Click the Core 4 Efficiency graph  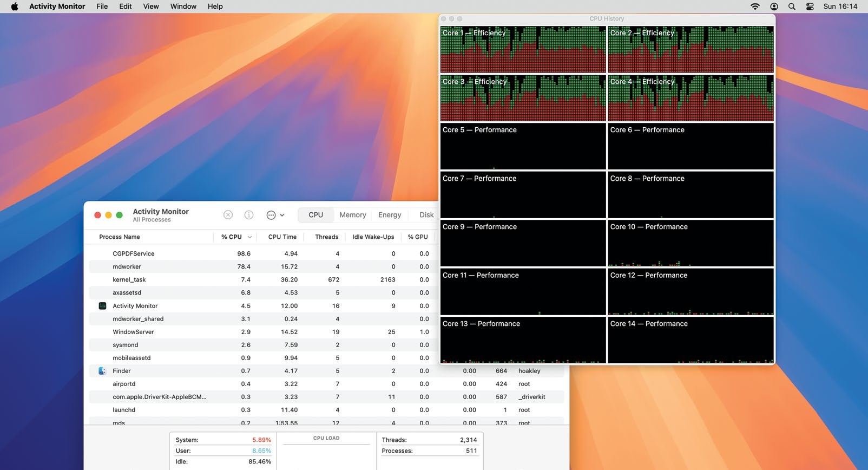pyautogui.click(x=691, y=97)
